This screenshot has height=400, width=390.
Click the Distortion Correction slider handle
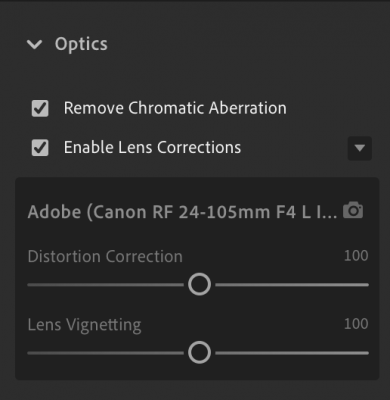click(x=199, y=284)
